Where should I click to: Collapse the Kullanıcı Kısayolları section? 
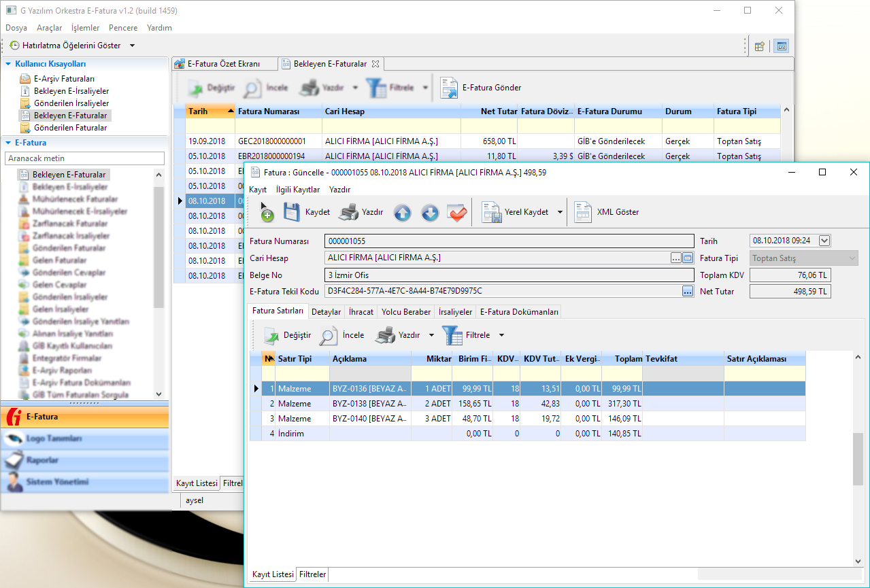tap(8, 64)
